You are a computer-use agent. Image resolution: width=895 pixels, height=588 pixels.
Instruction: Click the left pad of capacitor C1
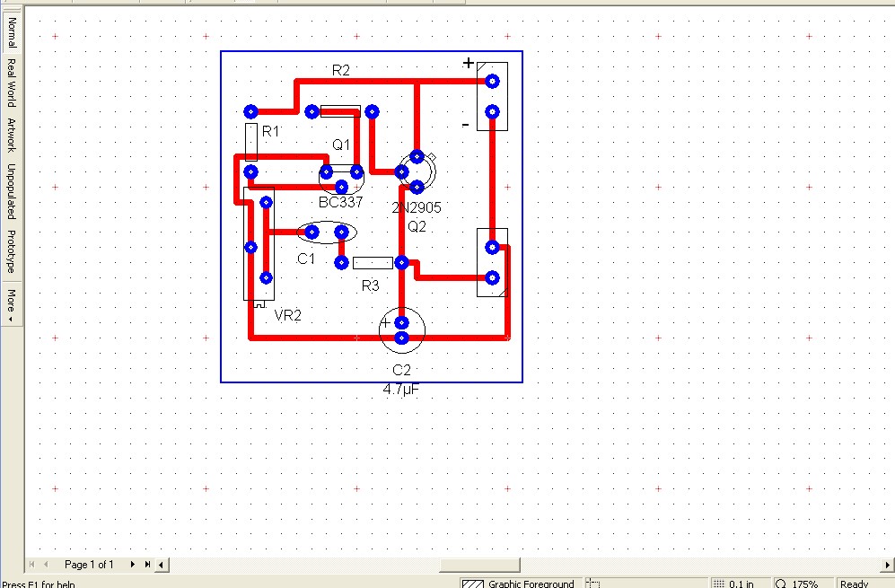tap(311, 232)
